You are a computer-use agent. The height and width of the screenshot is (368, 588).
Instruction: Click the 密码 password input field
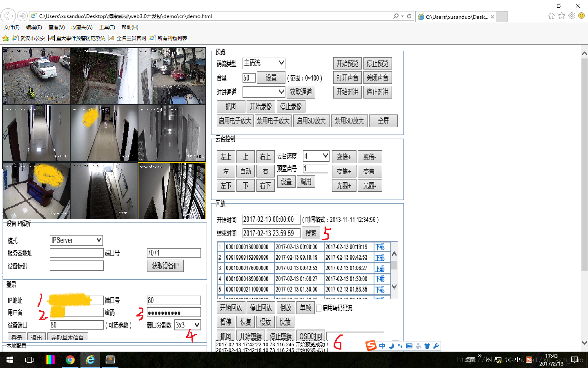point(174,313)
